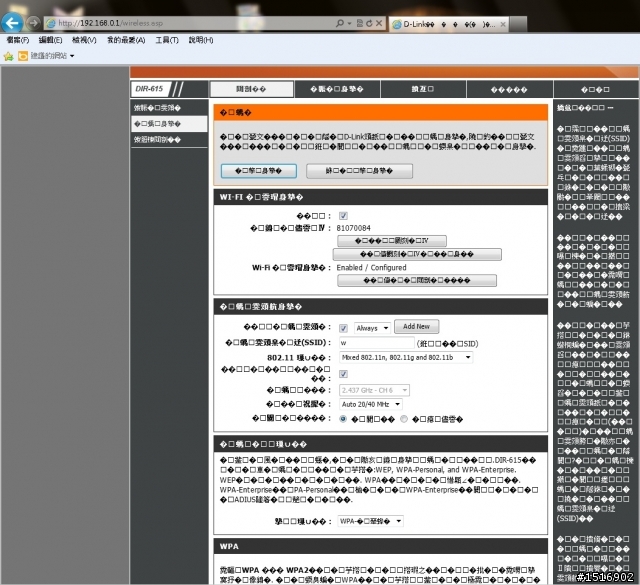Click the button below Enabled / Configured status
Viewport: 640px width, 585px height.
pos(417,280)
